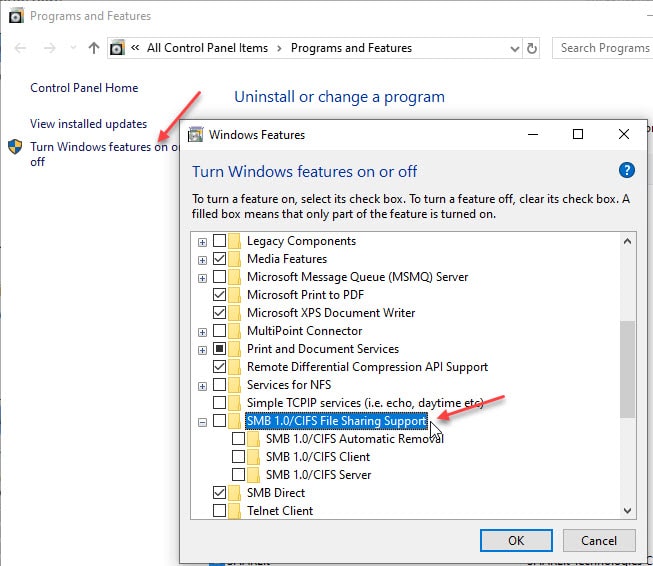Viewport: 653px width, 566px height.
Task: Click the MultiPoint Connector folder icon
Action: tap(234, 331)
